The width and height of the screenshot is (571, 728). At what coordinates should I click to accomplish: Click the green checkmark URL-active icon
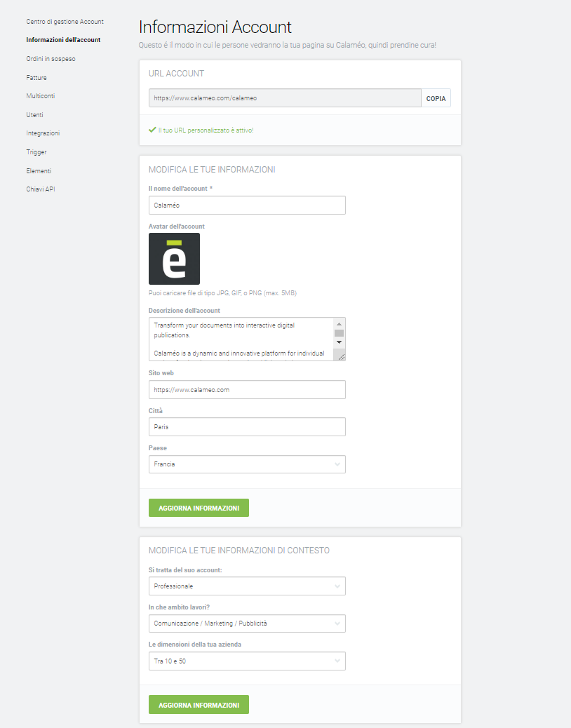point(152,130)
